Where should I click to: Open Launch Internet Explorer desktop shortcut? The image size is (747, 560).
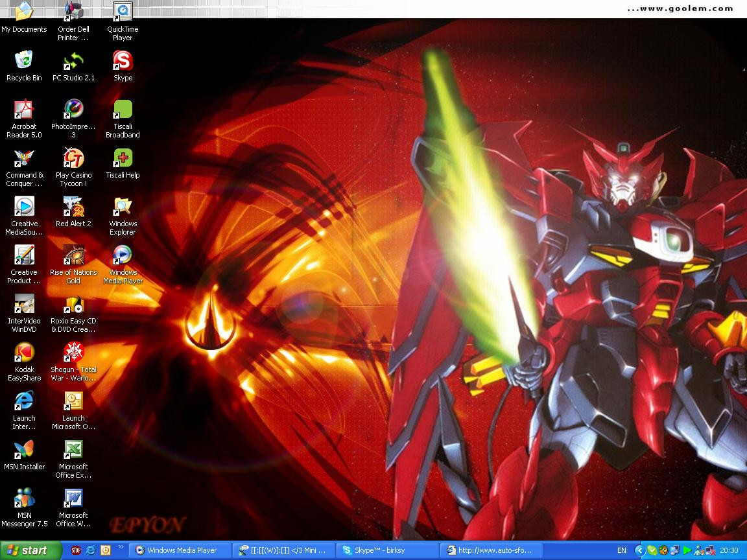24,410
